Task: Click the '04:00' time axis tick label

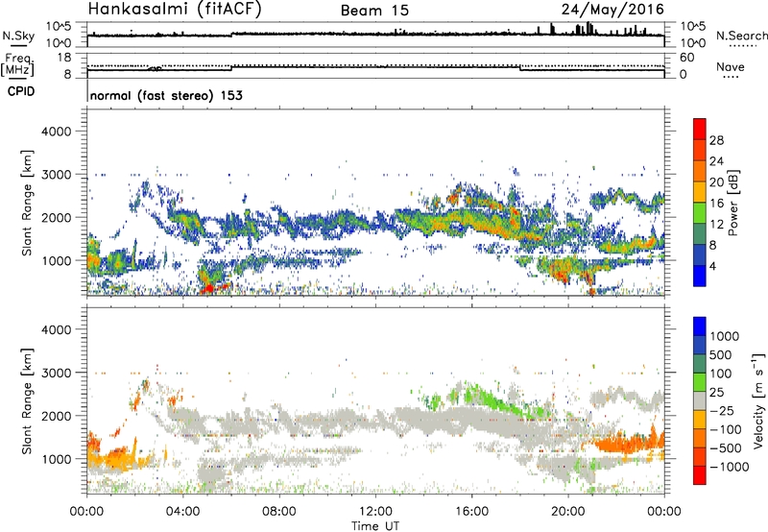Action: pos(183,512)
